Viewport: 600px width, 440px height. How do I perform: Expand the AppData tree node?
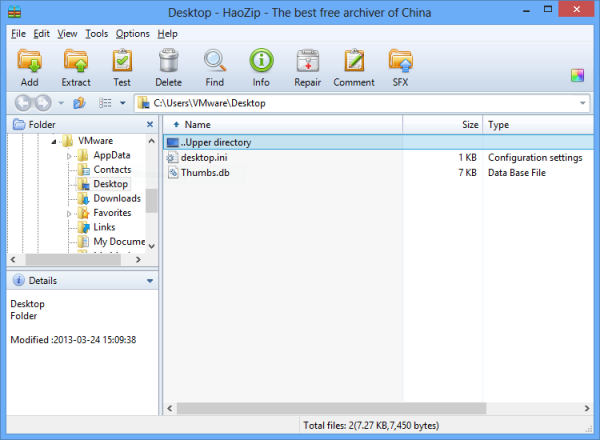pyautogui.click(x=69, y=156)
